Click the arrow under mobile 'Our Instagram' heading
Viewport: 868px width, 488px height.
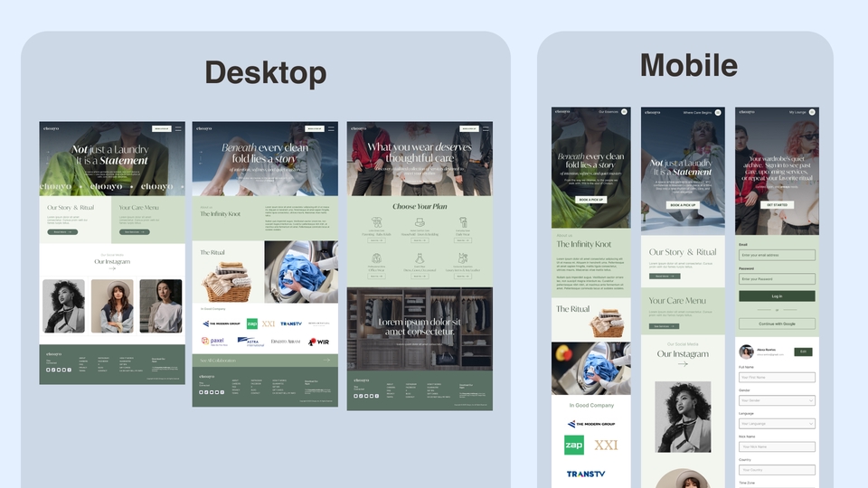[683, 364]
